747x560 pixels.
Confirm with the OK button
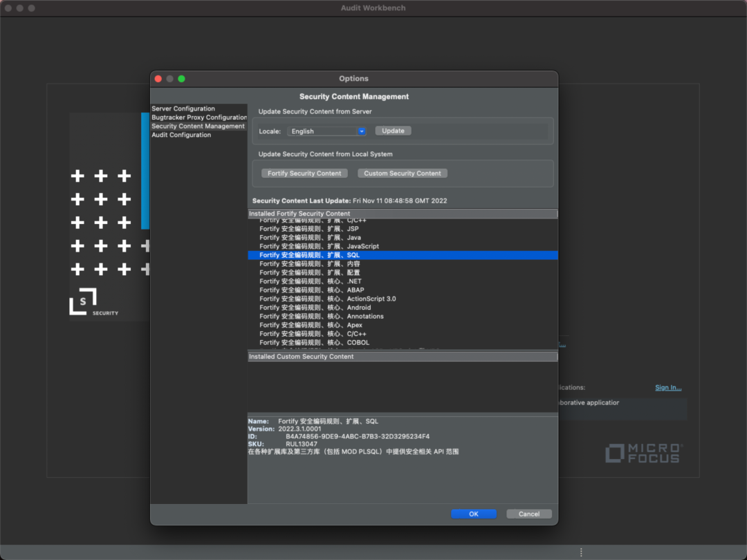tap(474, 514)
